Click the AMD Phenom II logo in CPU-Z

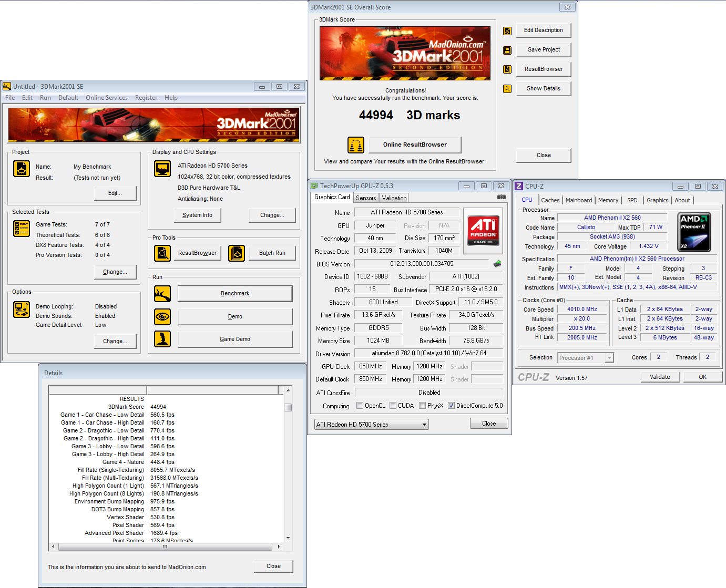click(x=694, y=232)
